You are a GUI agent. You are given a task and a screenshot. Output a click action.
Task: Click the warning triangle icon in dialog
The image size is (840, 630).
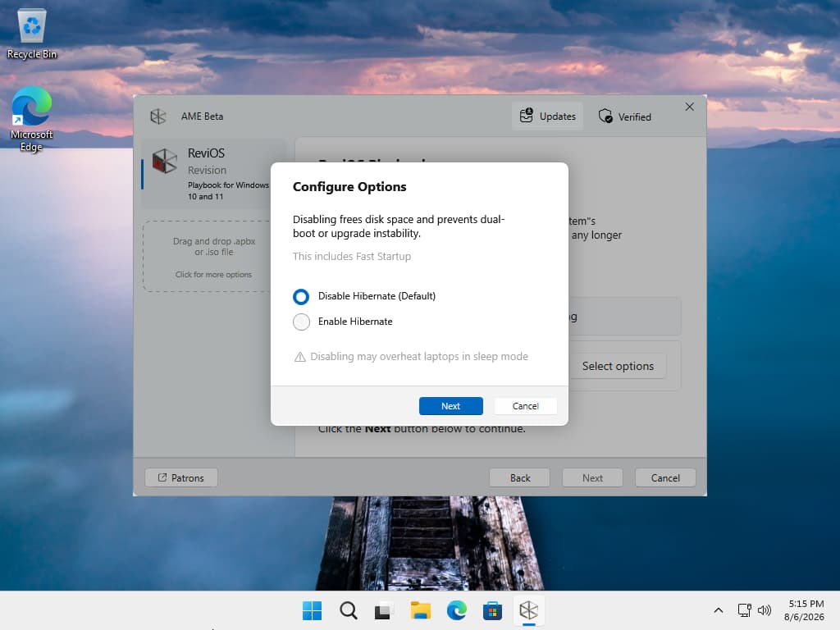300,357
